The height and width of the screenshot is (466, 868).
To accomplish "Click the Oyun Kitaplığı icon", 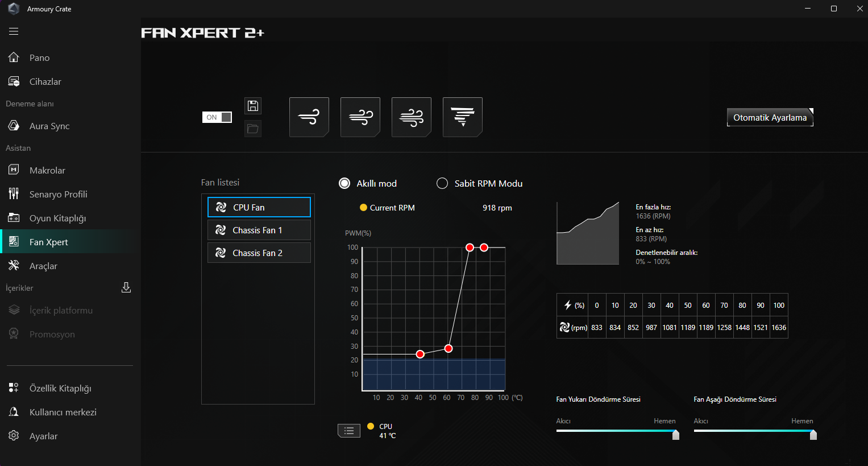I will pyautogui.click(x=14, y=218).
